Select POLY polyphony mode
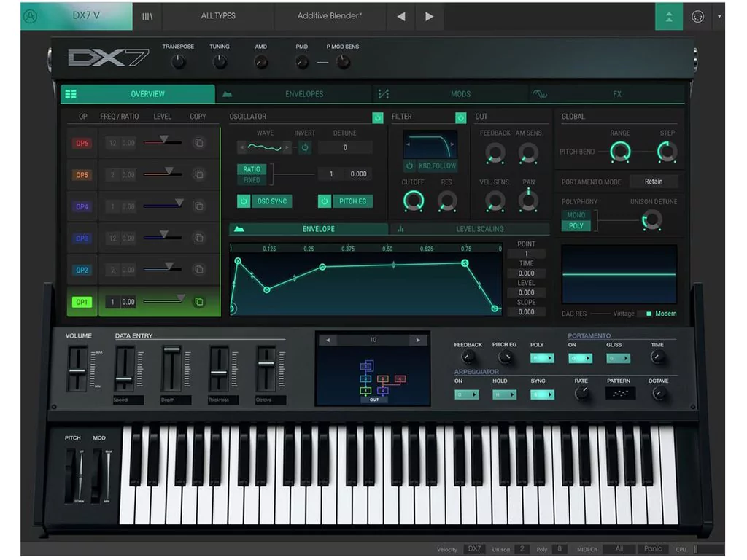 pyautogui.click(x=576, y=226)
